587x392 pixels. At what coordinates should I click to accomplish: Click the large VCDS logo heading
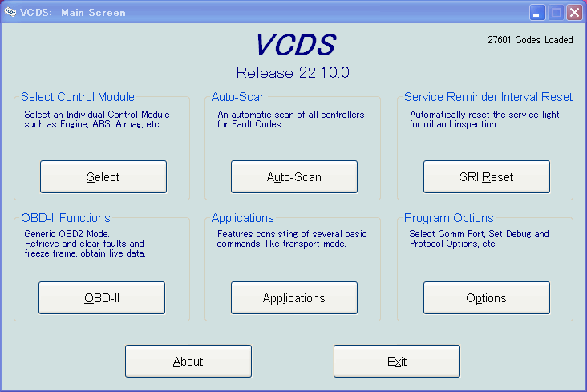[x=296, y=45]
